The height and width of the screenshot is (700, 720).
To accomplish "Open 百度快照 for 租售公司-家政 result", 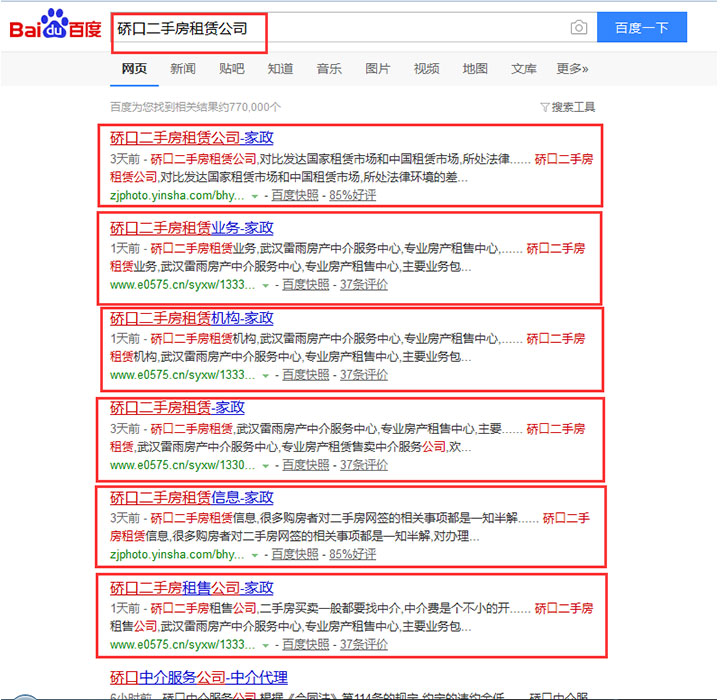I will point(305,644).
